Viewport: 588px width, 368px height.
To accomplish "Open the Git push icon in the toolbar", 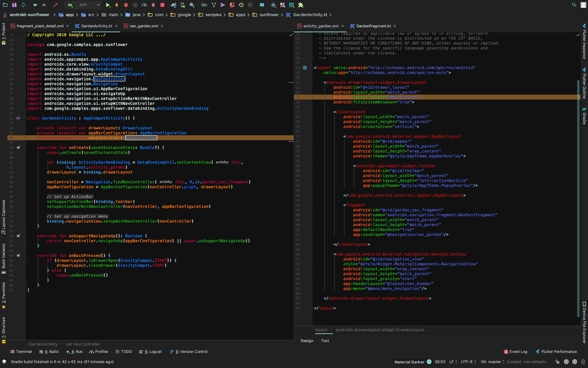I will pos(223,5).
